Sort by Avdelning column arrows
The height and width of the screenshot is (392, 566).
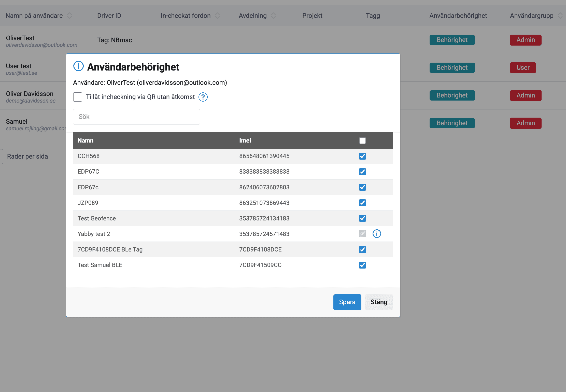click(x=273, y=16)
